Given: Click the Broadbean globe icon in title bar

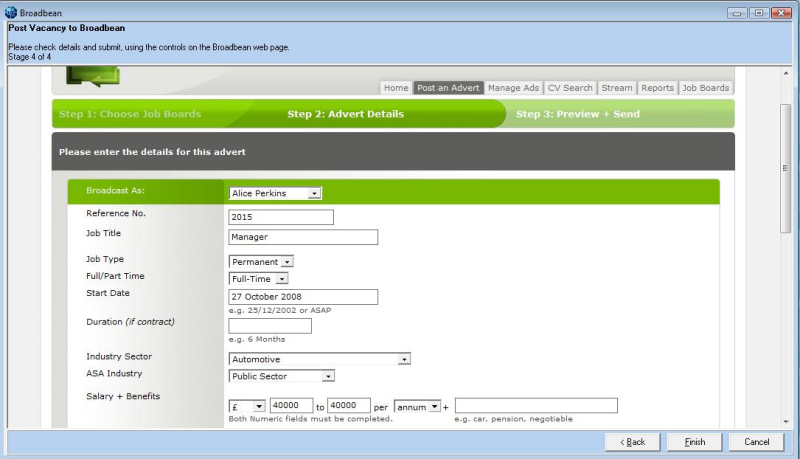Looking at the screenshot, I should [11, 13].
